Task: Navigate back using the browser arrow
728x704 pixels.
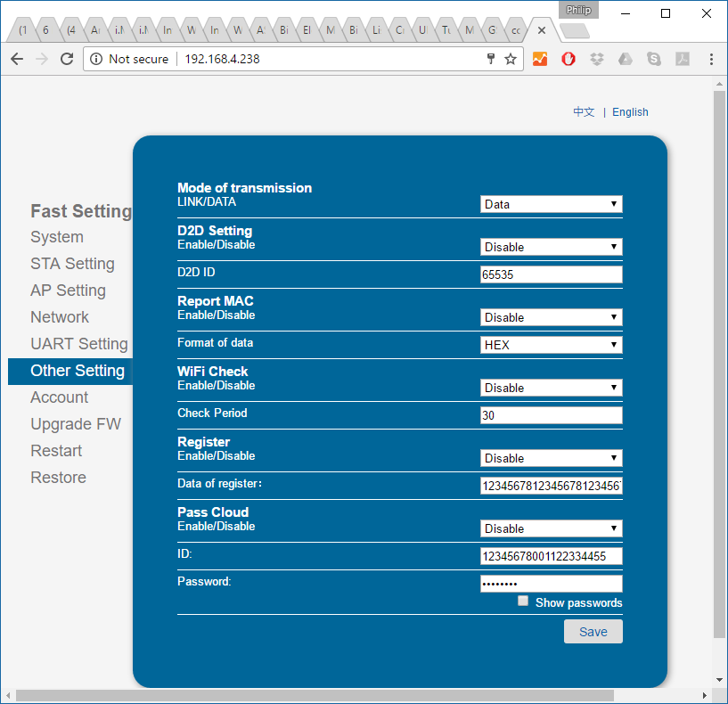Action: pyautogui.click(x=16, y=59)
